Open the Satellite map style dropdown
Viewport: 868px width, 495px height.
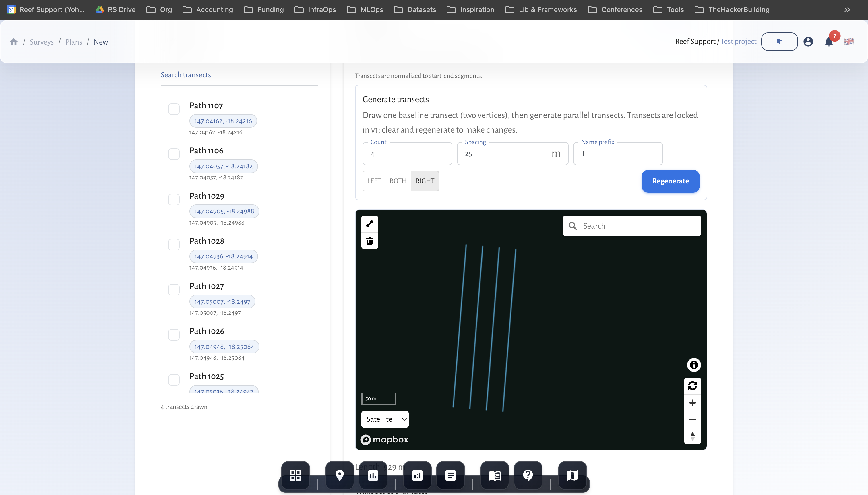385,419
